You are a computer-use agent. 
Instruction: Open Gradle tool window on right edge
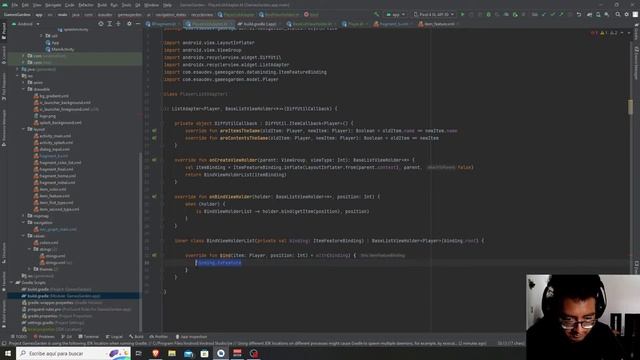pos(636,33)
